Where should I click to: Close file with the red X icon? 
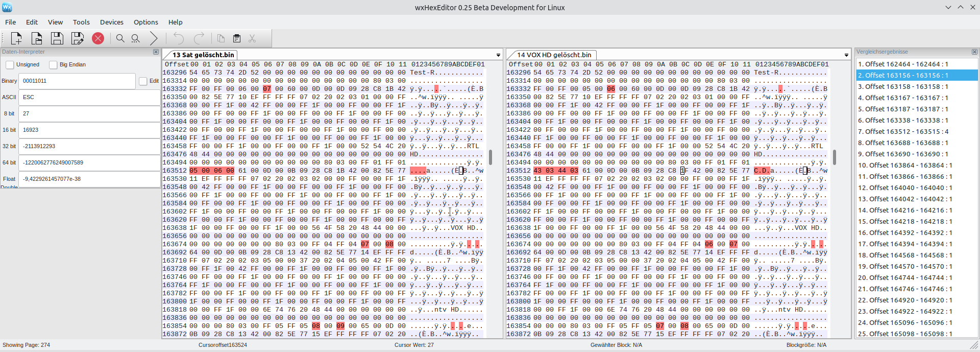(98, 38)
